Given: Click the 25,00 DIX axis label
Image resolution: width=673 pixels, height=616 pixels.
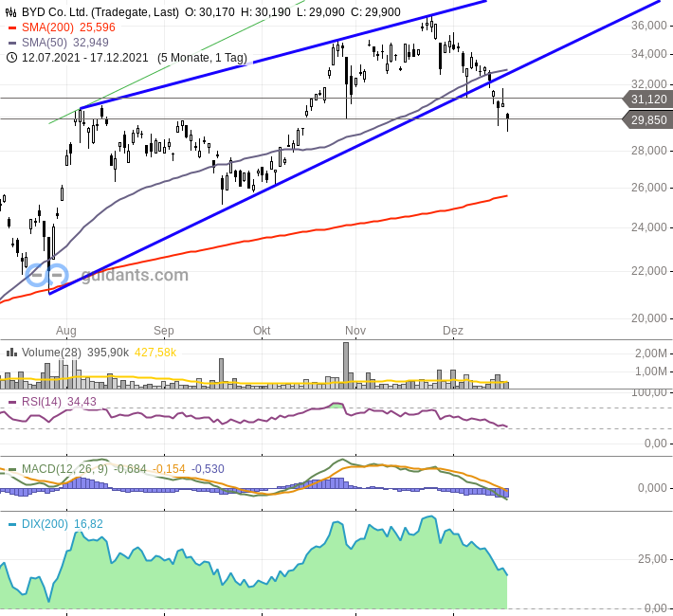Looking at the screenshot, I should pyautogui.click(x=652, y=559).
